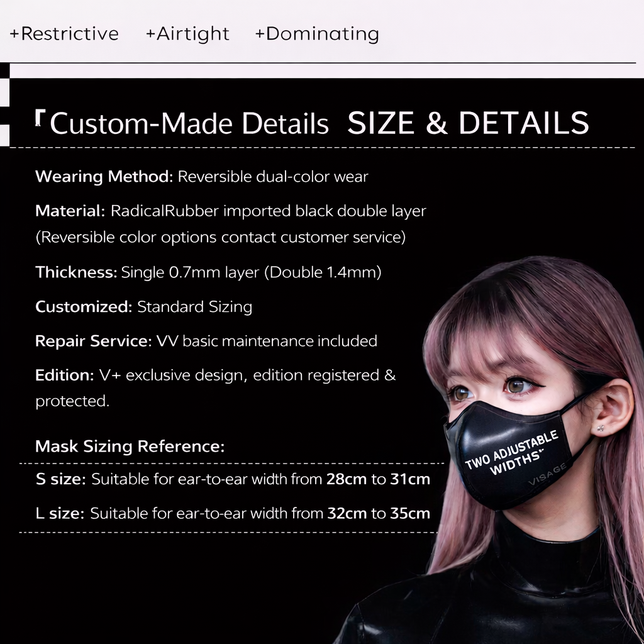Click the +Restrictive feature tag
Image resolution: width=644 pixels, height=644 pixels.
[x=64, y=33]
